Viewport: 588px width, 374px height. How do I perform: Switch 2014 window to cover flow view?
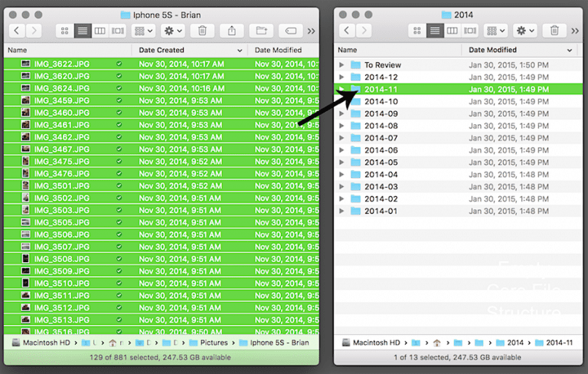point(470,31)
